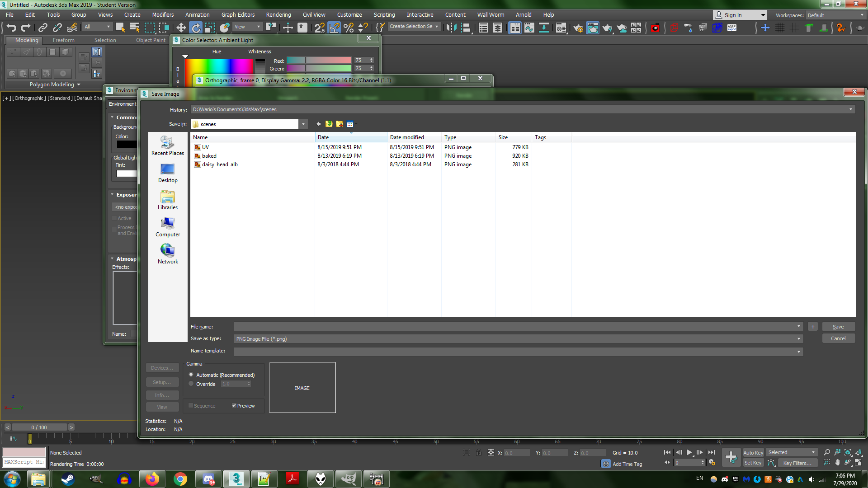Click the File name input field

pos(518,326)
